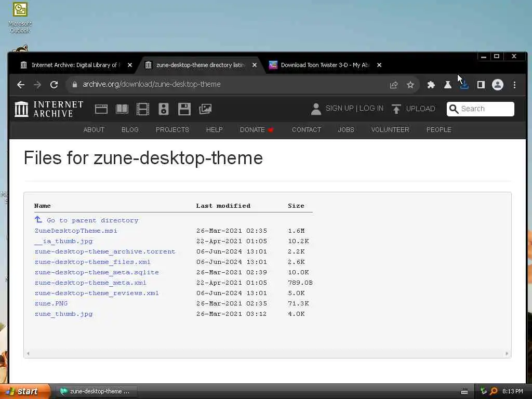Click the browser forward arrow
Viewport: 532px width, 399px height.
point(37,85)
